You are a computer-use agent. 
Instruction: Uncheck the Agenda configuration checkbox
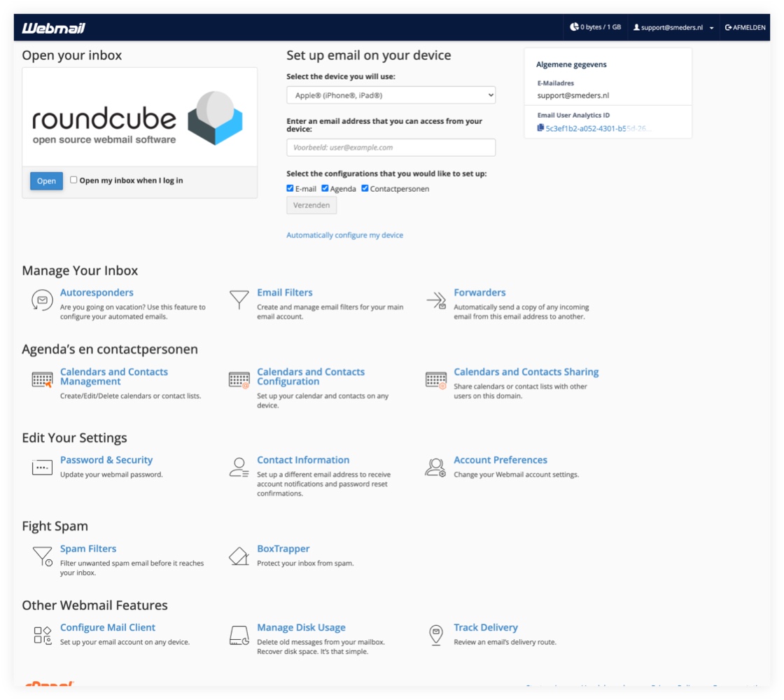pos(325,188)
